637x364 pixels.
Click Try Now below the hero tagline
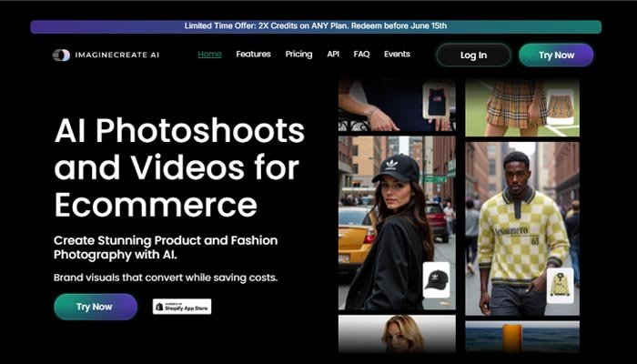pos(96,307)
